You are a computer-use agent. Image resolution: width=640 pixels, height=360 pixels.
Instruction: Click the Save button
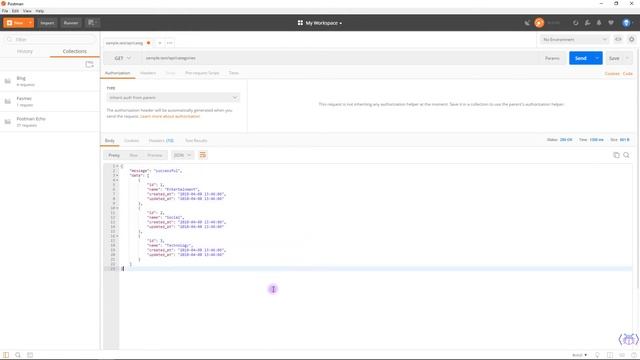coord(614,58)
